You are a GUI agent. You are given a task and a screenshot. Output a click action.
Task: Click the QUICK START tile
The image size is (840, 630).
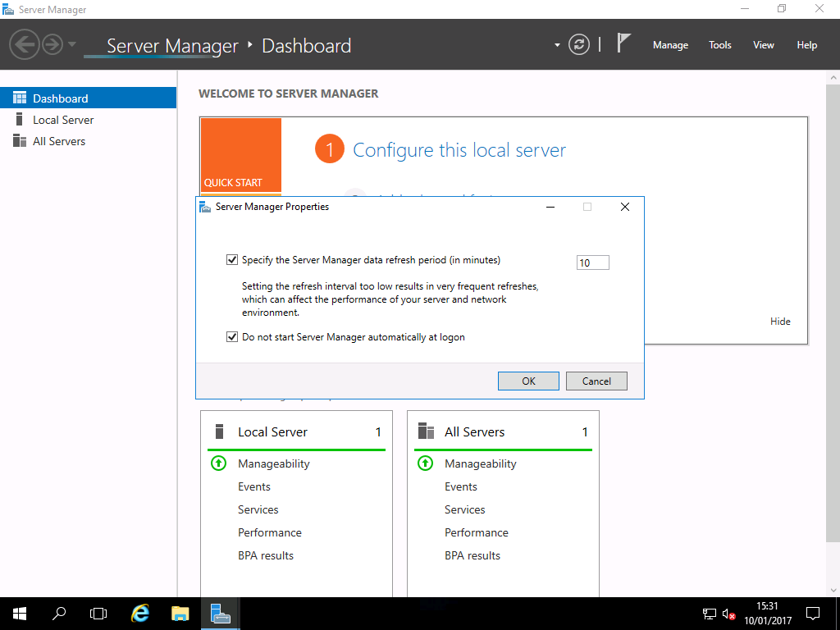pyautogui.click(x=241, y=155)
